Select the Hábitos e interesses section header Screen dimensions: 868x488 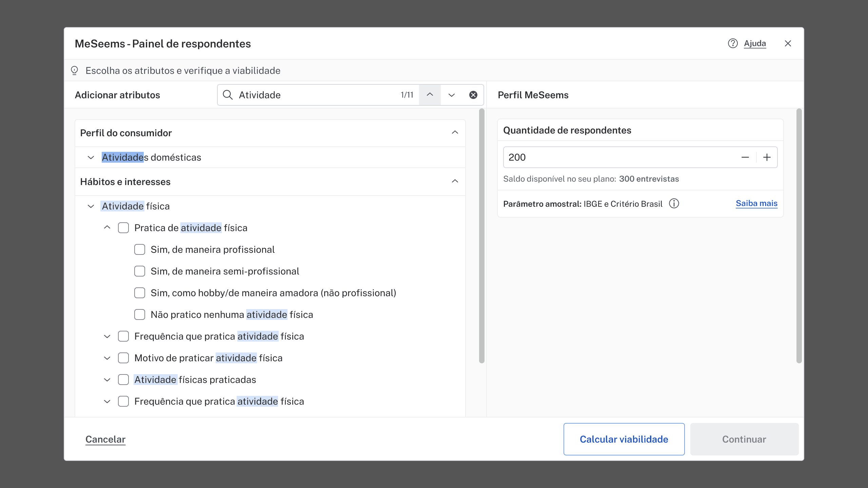pyautogui.click(x=125, y=182)
